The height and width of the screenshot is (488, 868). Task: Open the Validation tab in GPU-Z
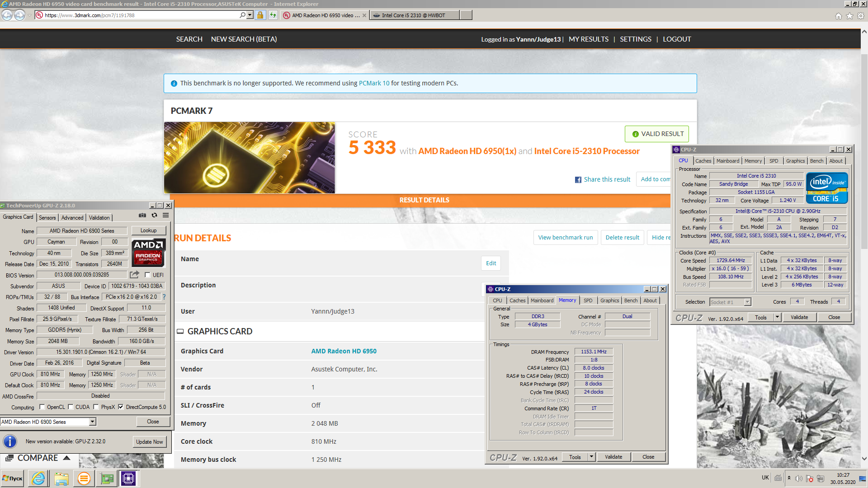[99, 217]
